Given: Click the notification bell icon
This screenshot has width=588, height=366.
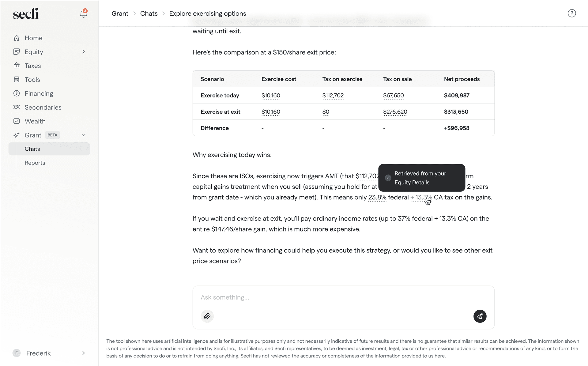Looking at the screenshot, I should [x=83, y=14].
